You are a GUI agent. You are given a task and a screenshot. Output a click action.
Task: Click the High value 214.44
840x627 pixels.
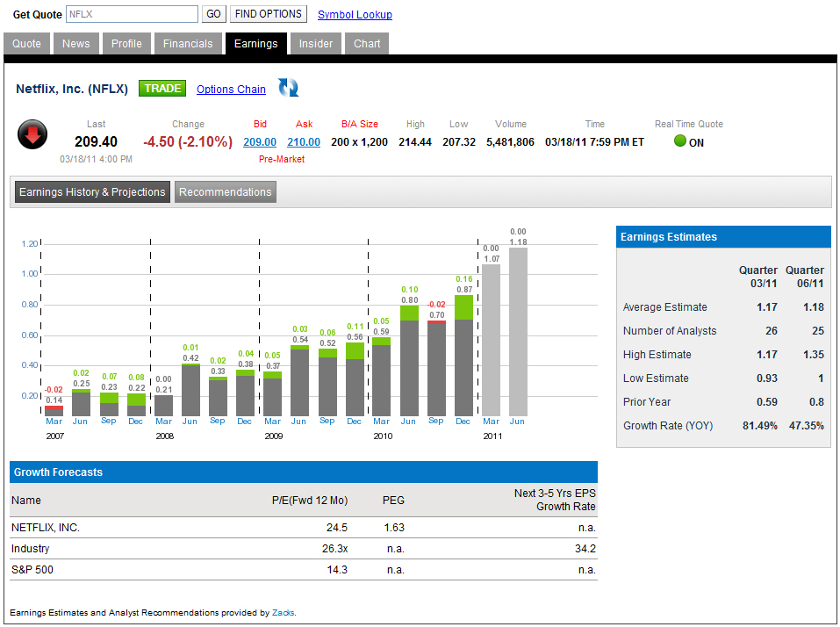pos(415,142)
